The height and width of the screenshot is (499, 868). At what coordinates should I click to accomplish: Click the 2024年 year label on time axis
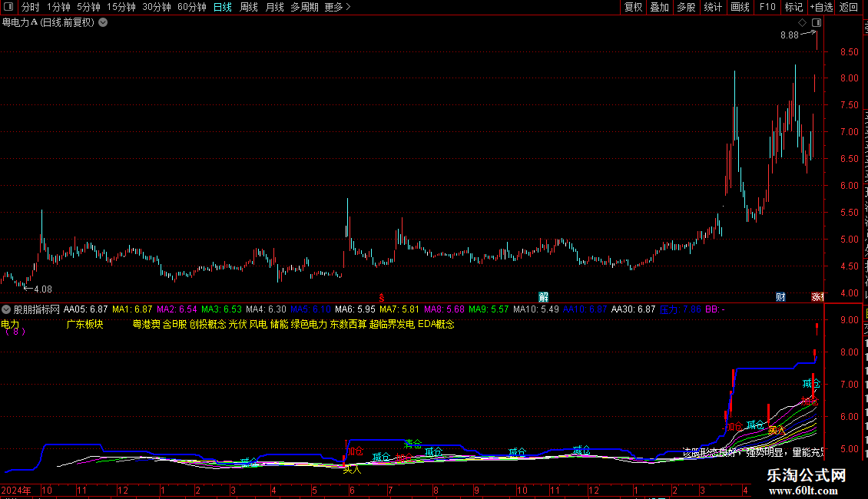15,490
